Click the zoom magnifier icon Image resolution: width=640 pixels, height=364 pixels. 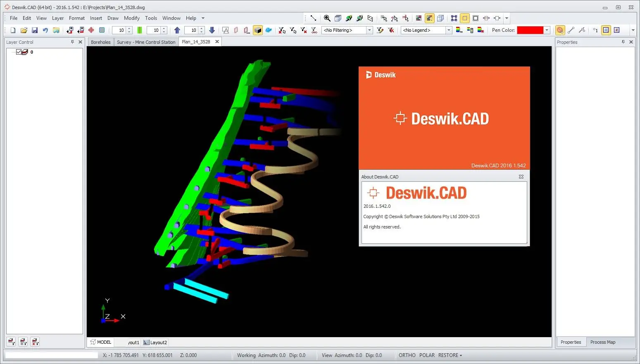pos(327,18)
